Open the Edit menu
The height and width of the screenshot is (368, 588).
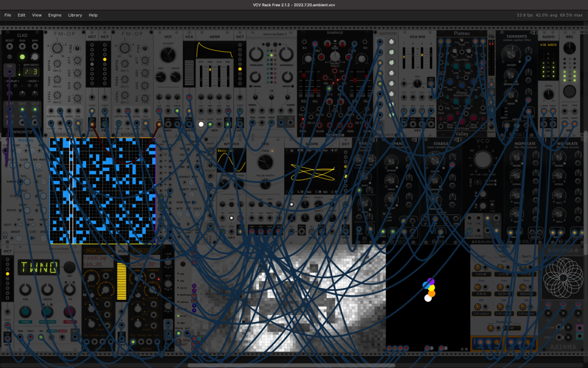(21, 15)
